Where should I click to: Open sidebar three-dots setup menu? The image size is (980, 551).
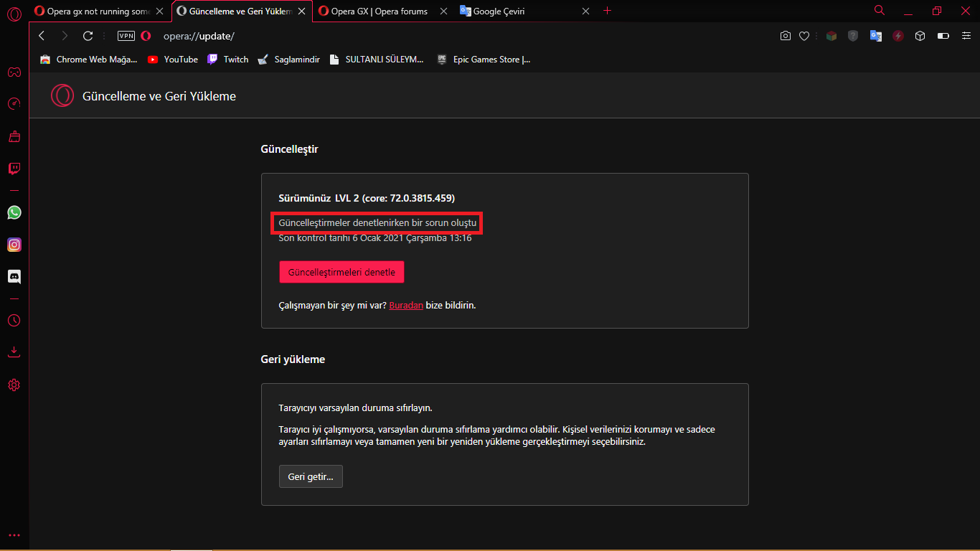tap(14, 535)
